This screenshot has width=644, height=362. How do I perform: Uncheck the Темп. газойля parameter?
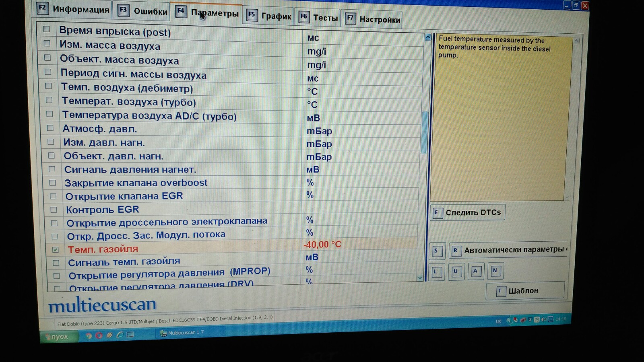coord(56,250)
